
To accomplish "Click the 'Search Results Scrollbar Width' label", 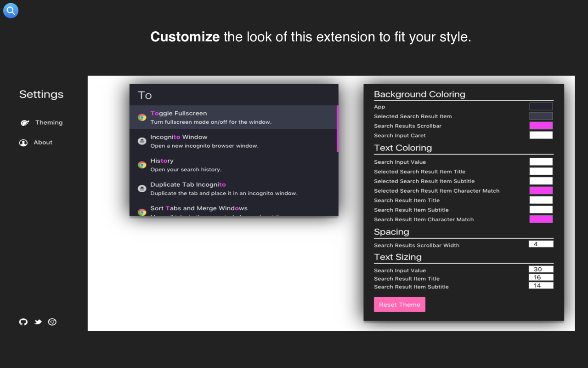I will click(x=417, y=245).
